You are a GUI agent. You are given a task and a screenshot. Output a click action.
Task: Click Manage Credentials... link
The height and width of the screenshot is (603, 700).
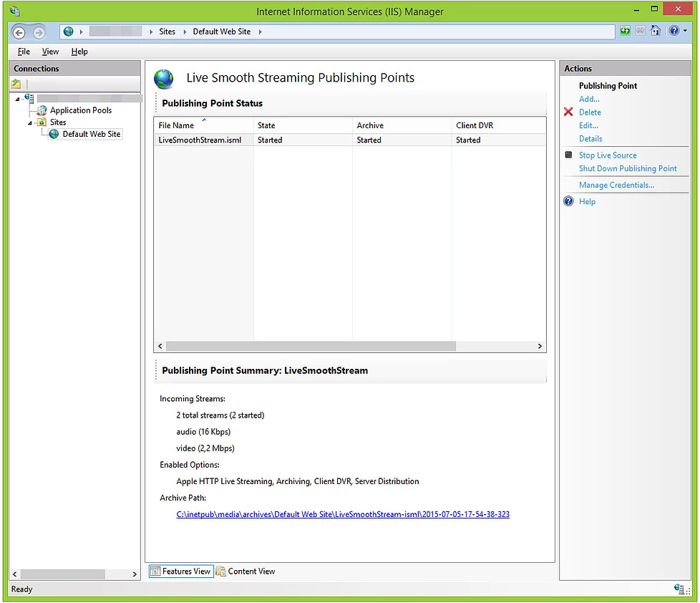tap(616, 185)
